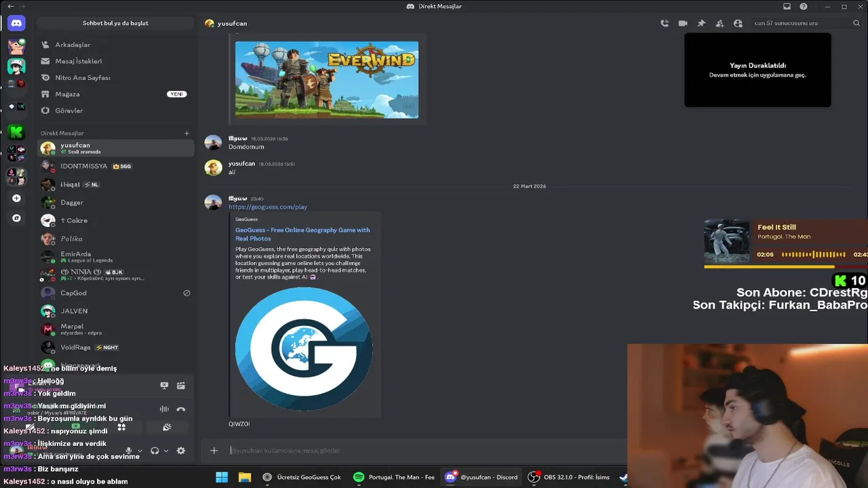The height and width of the screenshot is (488, 868).
Task: Open the clips clapperboard icon
Action: coord(180,386)
